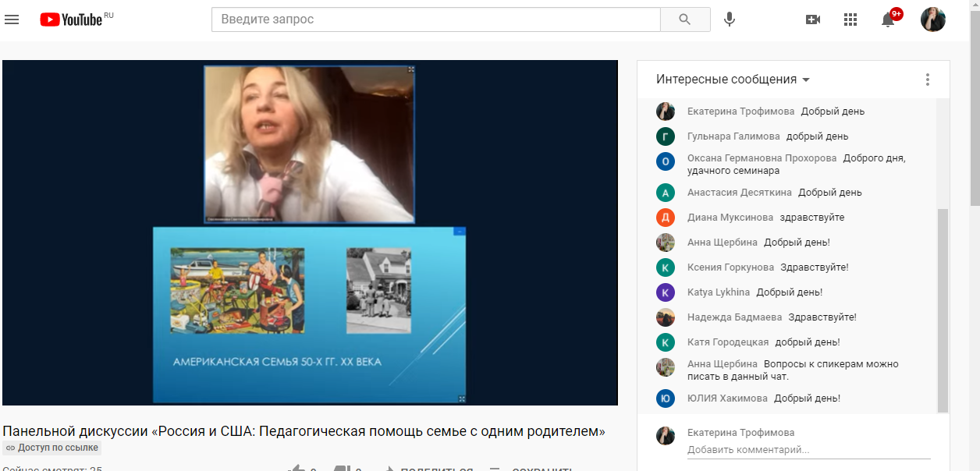Open the hamburger guide menu
980x471 pixels.
(12, 19)
